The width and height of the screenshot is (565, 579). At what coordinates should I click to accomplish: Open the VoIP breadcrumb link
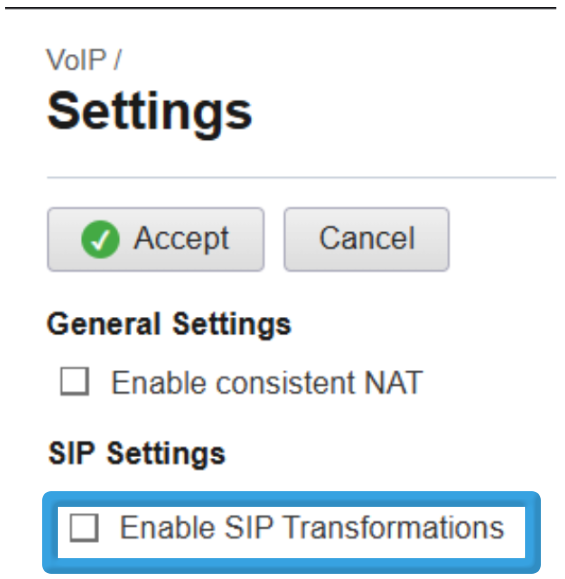tap(76, 59)
